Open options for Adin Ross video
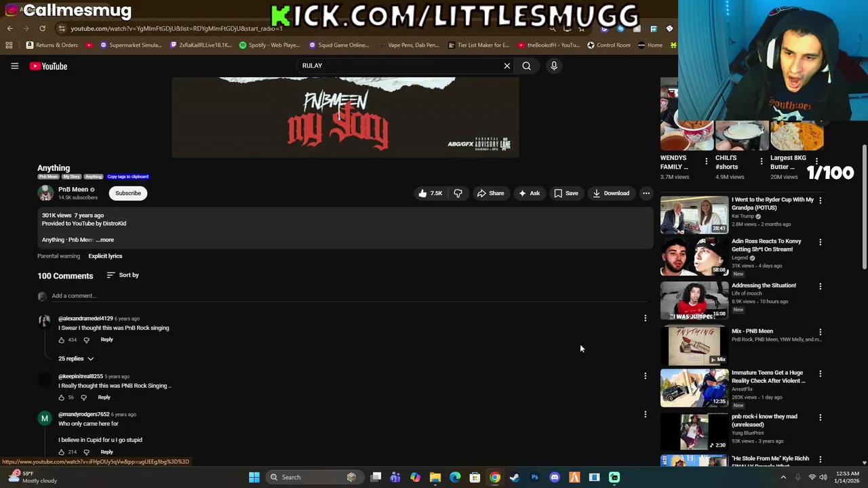The width and height of the screenshot is (868, 488). pyautogui.click(x=820, y=243)
